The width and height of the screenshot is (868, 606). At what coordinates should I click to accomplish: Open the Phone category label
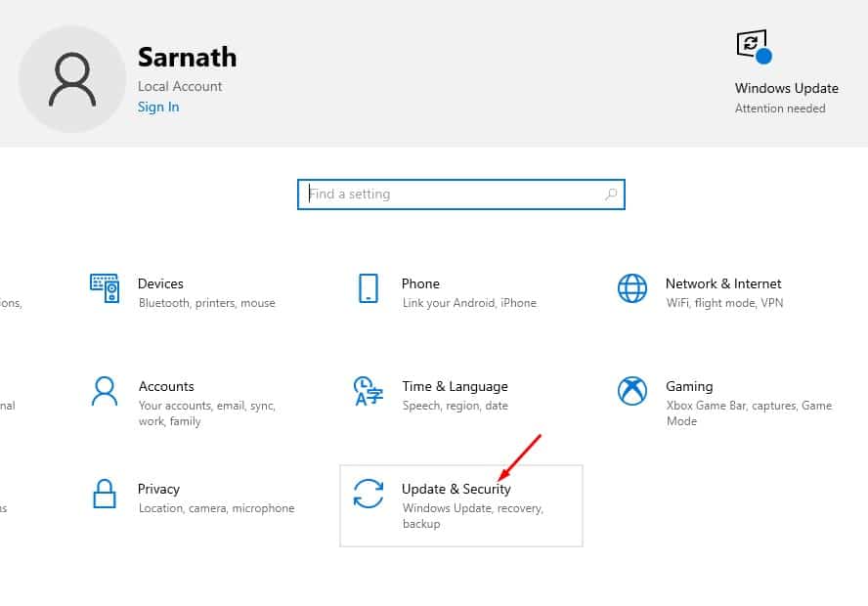(x=420, y=283)
